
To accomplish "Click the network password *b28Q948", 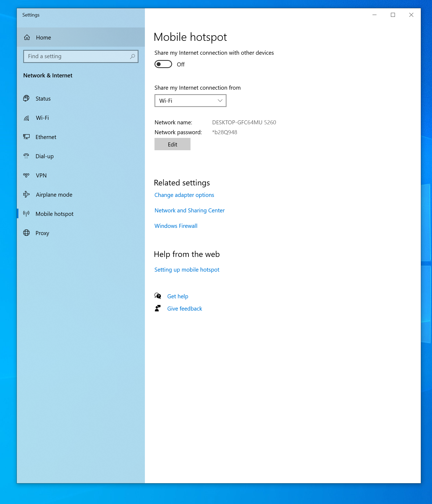I will coord(225,132).
